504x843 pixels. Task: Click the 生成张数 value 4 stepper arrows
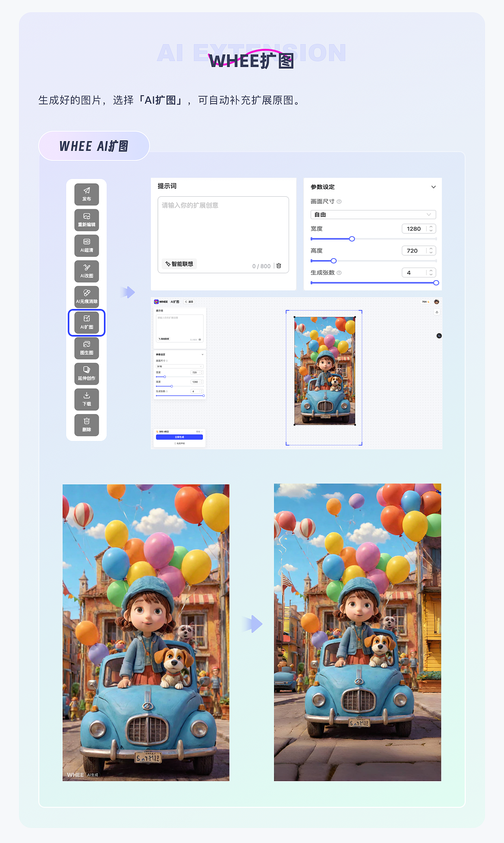431,273
